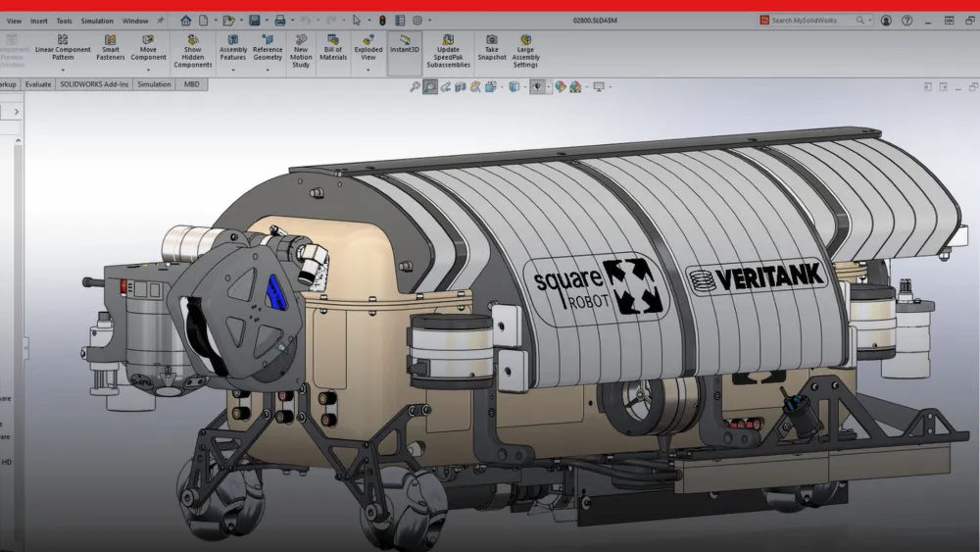
Task: Open dropdown next to Hide/Show Items
Action: click(x=548, y=87)
